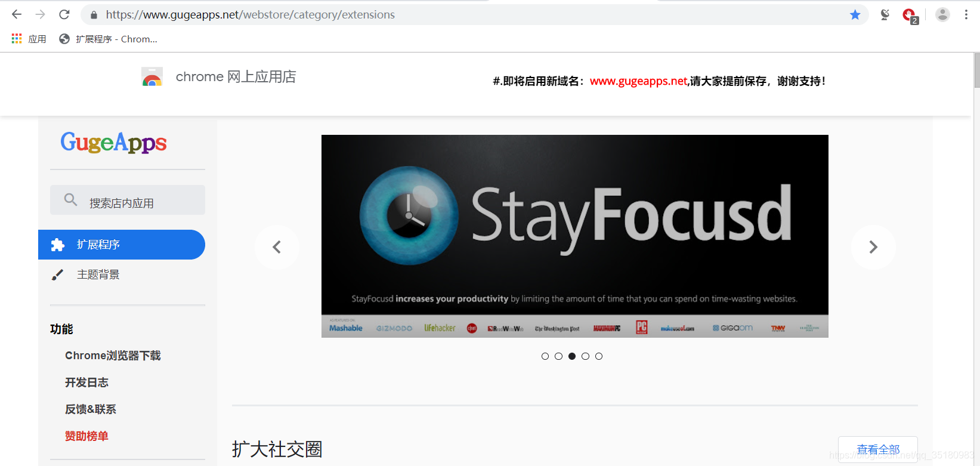
Task: Open the 开发日志 link
Action: tap(86, 382)
